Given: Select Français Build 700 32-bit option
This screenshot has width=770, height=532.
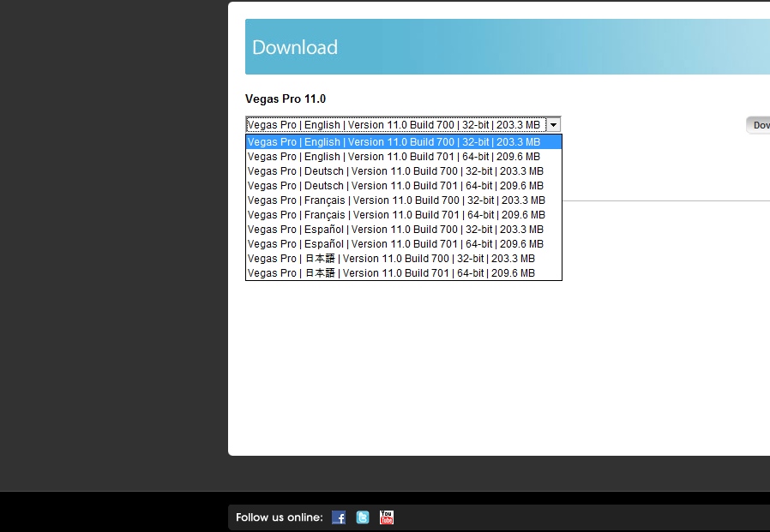Looking at the screenshot, I should tap(404, 200).
